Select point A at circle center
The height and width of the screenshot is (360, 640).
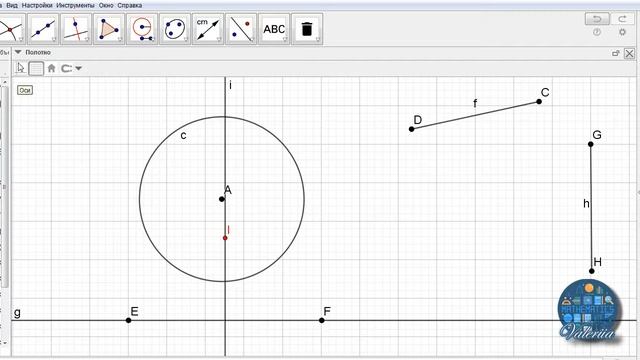pyautogui.click(x=222, y=199)
